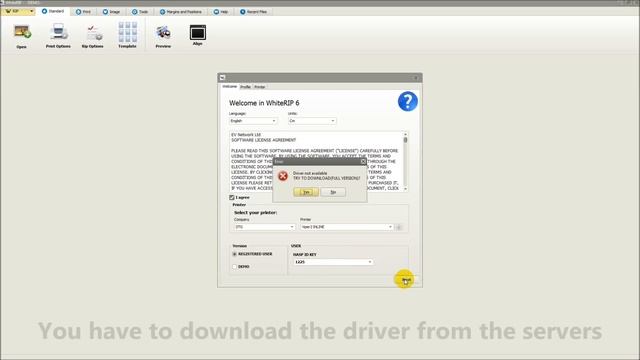Open the Recent Files ribbon tab
The height and width of the screenshot is (360, 640).
(253, 12)
